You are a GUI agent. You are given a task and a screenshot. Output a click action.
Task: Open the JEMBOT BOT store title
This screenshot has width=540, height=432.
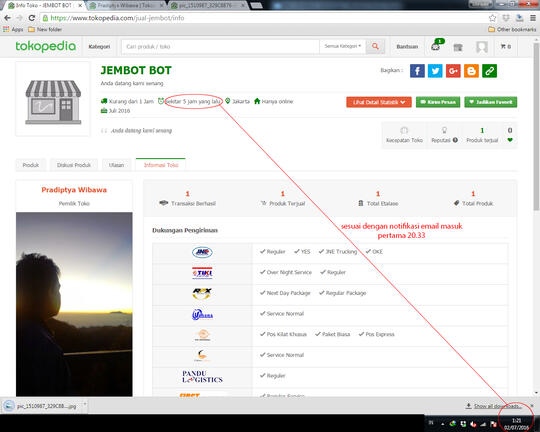136,70
